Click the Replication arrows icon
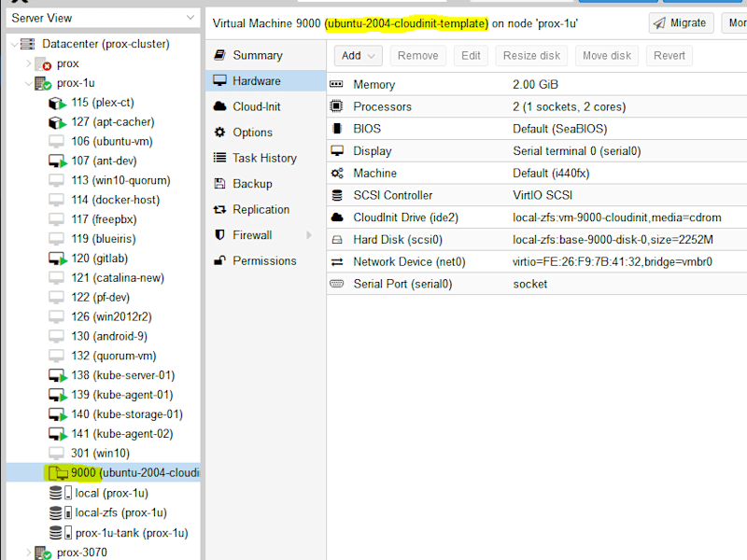 pos(219,209)
